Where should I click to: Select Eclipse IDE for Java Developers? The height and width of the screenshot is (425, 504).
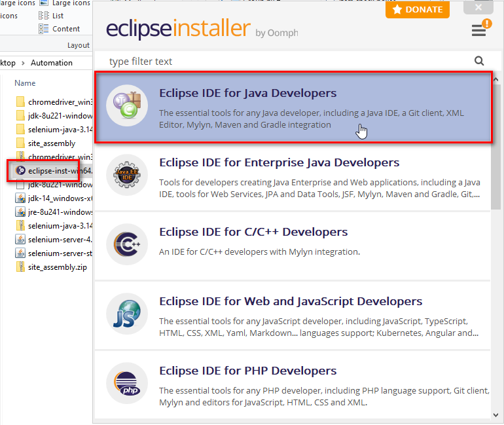(x=293, y=107)
